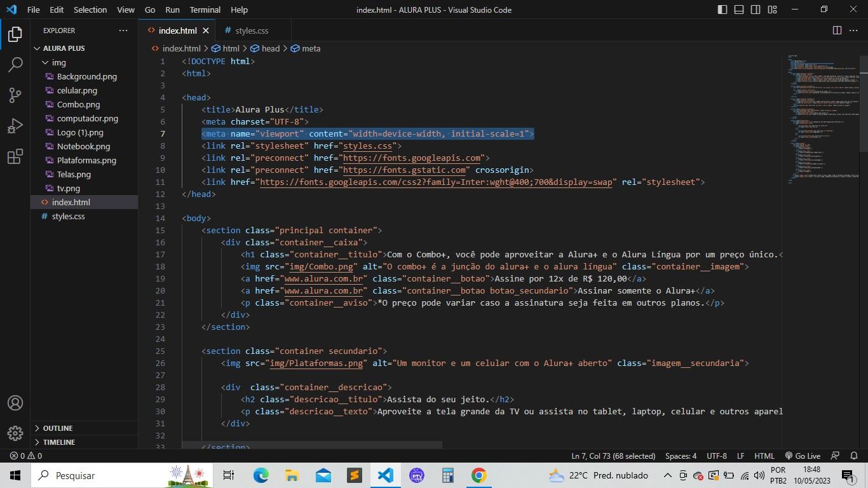Change indentation via Spaces: 4

681,456
